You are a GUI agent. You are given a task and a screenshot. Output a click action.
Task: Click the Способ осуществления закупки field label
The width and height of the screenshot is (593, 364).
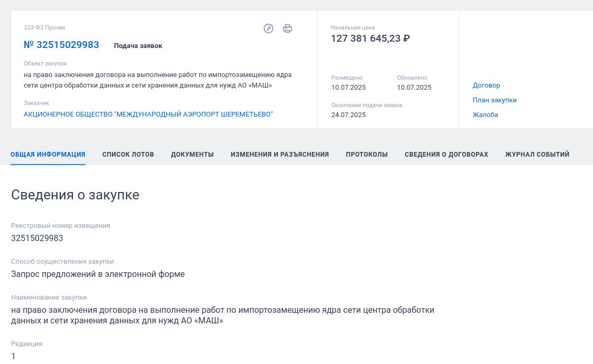62,262
